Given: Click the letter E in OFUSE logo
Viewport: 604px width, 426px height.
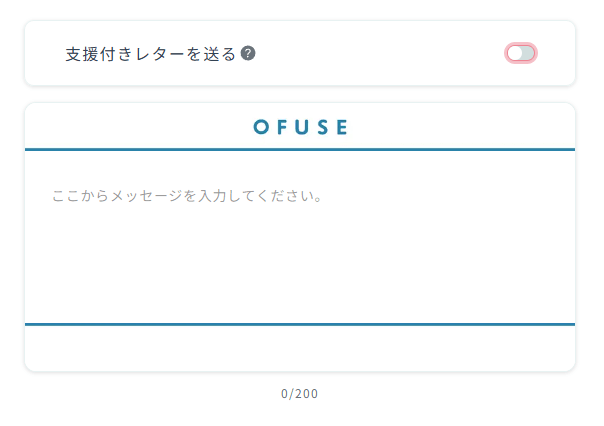Looking at the screenshot, I should pyautogui.click(x=341, y=127).
